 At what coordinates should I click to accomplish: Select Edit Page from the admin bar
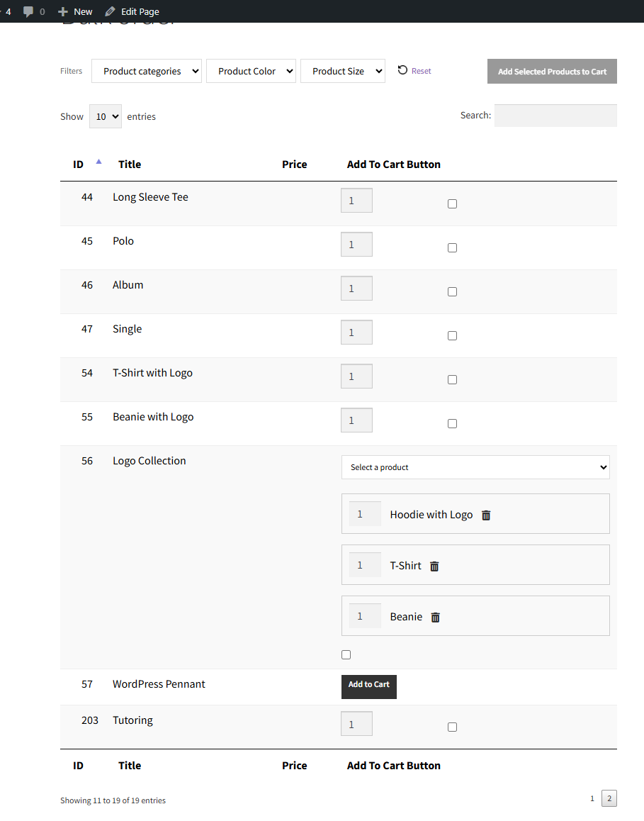click(132, 11)
